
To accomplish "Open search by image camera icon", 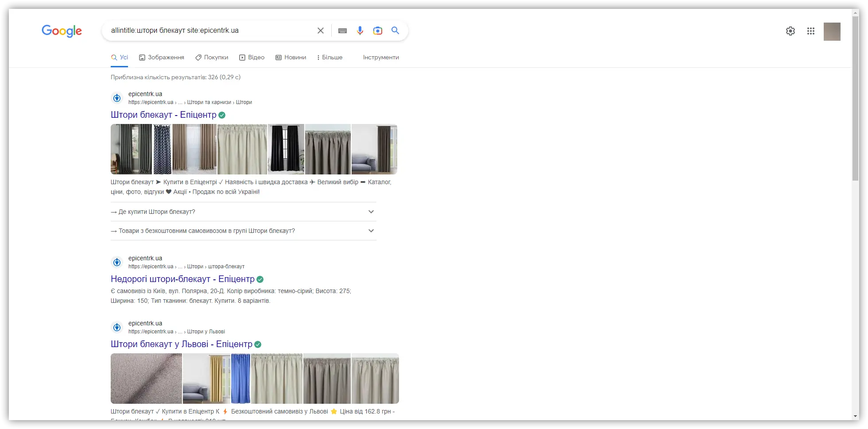I will (377, 31).
